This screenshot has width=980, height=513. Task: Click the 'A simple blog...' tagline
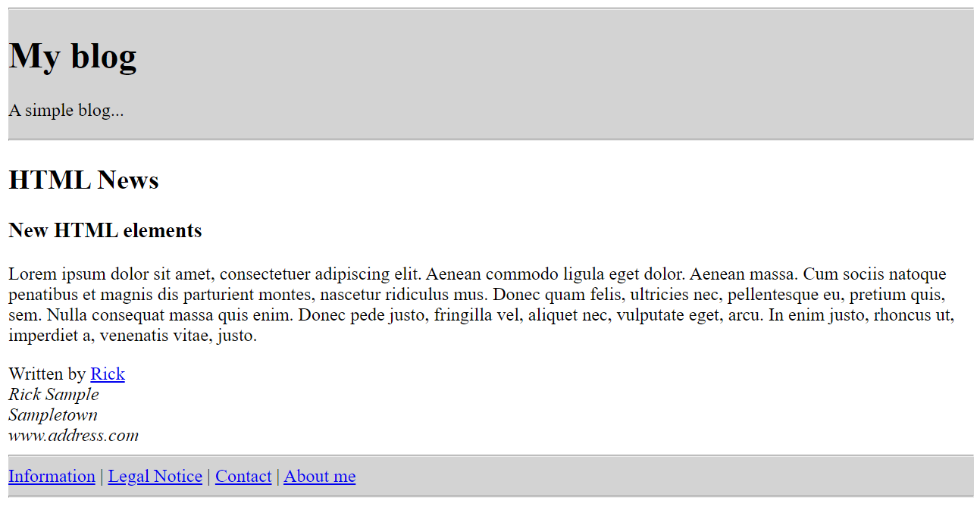pyautogui.click(x=66, y=111)
